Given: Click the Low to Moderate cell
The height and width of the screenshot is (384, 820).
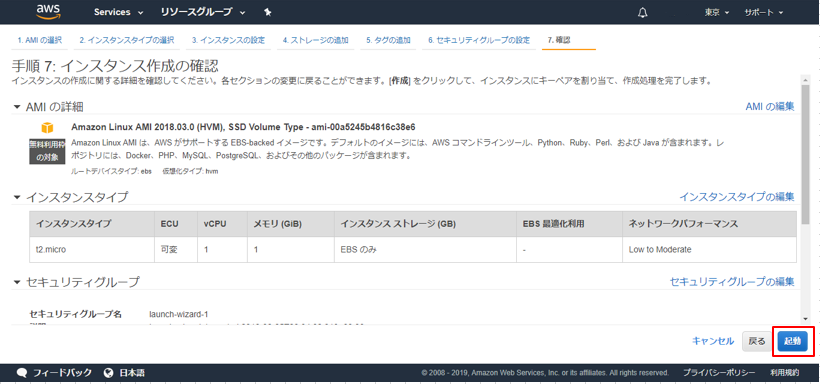Looking at the screenshot, I should [709, 250].
